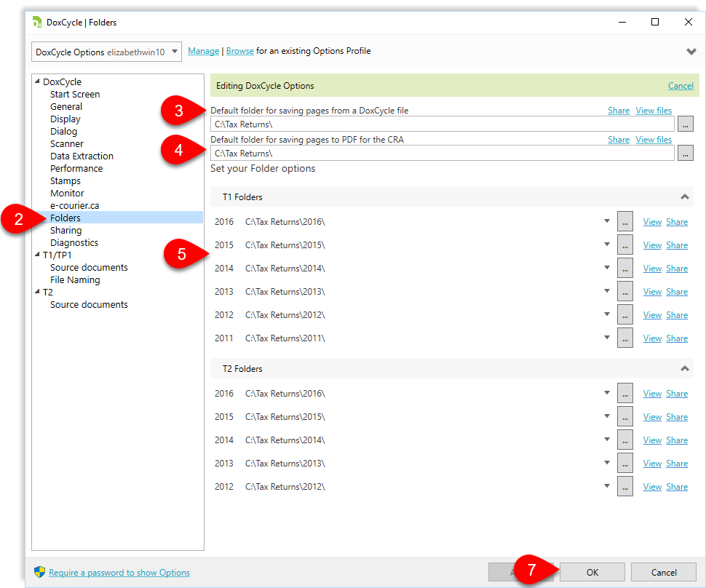Click the DoxCycle app icon in title bar
This screenshot has height=588, width=706.
(37, 22)
